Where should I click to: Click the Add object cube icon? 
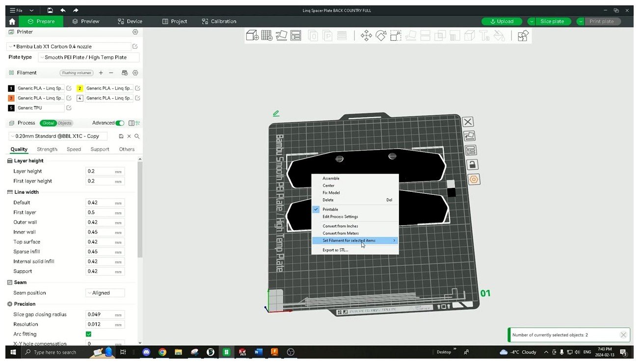point(252,35)
